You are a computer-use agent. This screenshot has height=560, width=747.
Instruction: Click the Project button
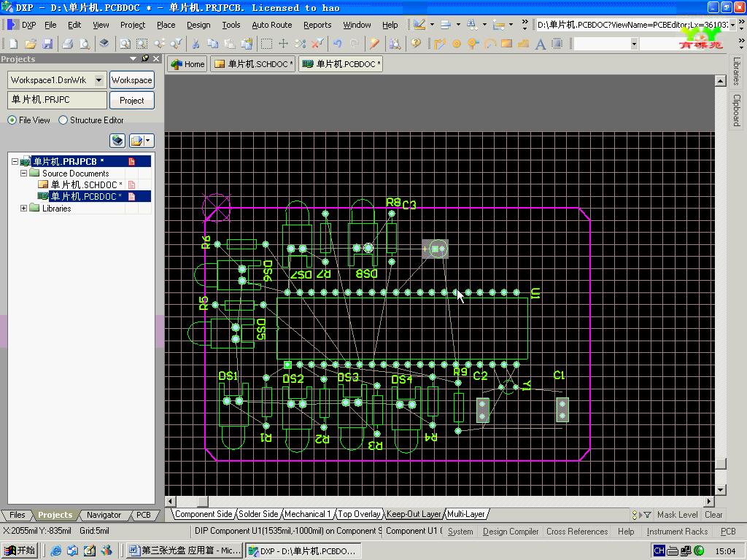click(132, 101)
